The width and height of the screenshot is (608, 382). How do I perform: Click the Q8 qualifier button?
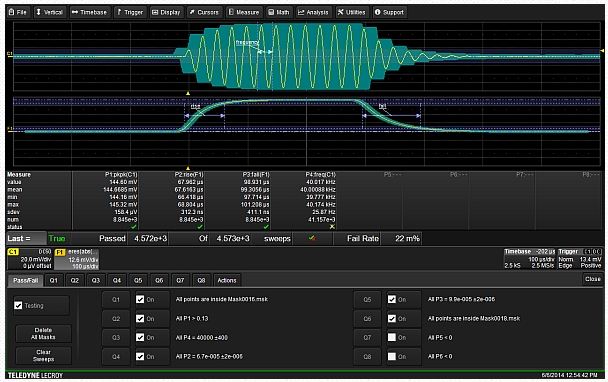pyautogui.click(x=367, y=356)
